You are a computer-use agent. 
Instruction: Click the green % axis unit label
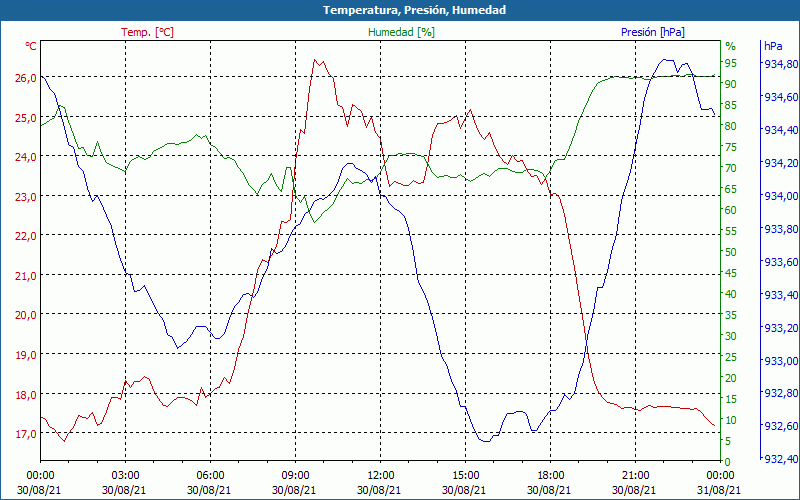731,46
